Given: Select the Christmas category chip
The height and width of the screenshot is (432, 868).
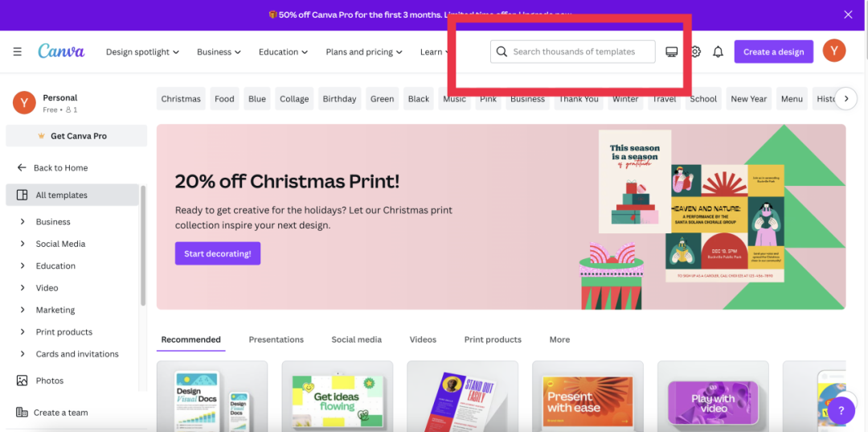Looking at the screenshot, I should (181, 99).
